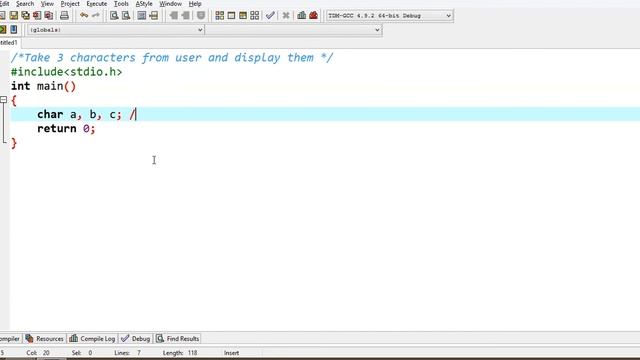Click the Run icon

pos(231,16)
